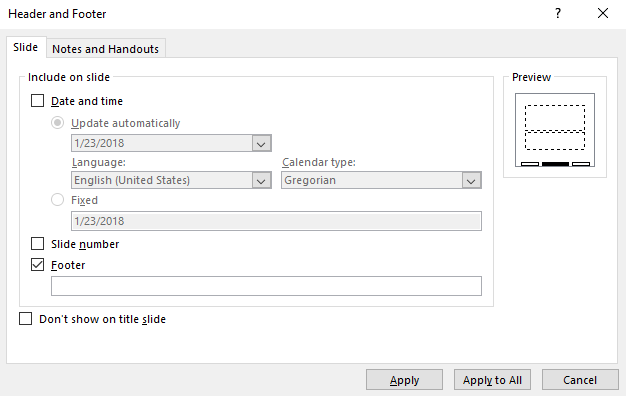The image size is (626, 396).
Task: Click the highlighted footer placeholder in preview
Action: pos(555,164)
